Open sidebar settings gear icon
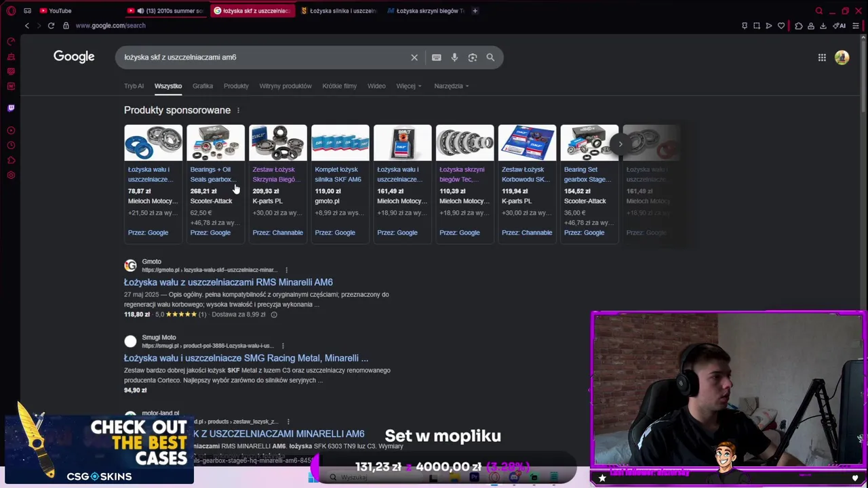Viewport: 868px width, 488px height. (x=11, y=176)
